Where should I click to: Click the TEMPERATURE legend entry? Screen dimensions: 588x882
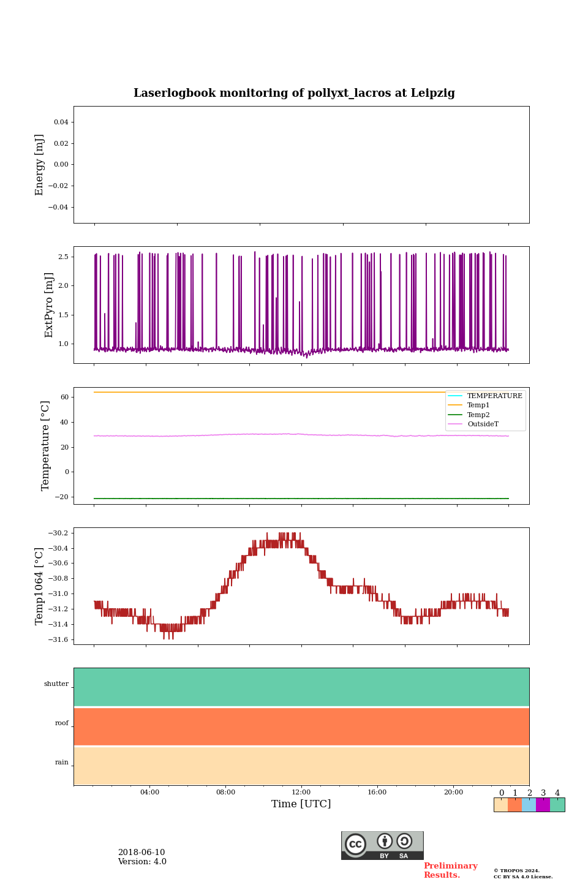(x=485, y=396)
